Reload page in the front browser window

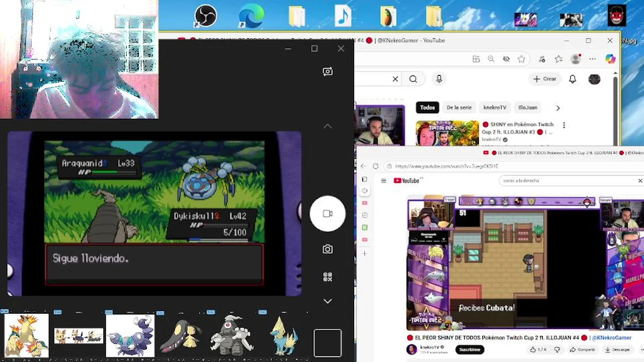click(375, 166)
